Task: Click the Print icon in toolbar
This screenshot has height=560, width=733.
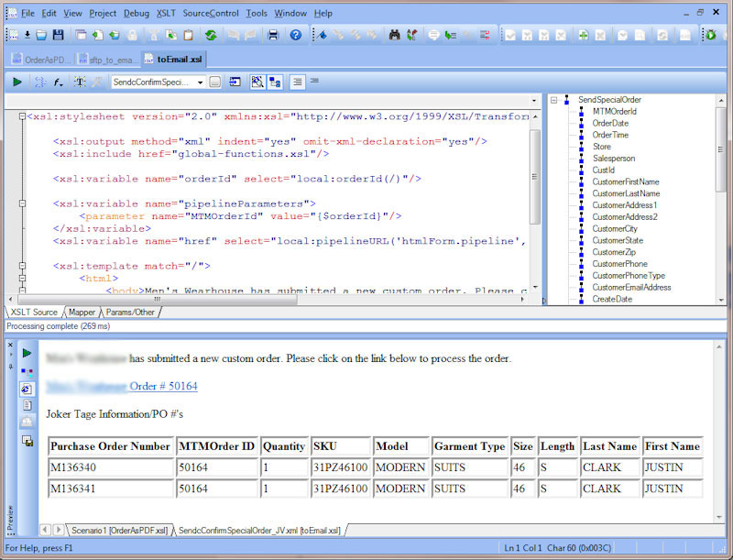Action: (272, 35)
